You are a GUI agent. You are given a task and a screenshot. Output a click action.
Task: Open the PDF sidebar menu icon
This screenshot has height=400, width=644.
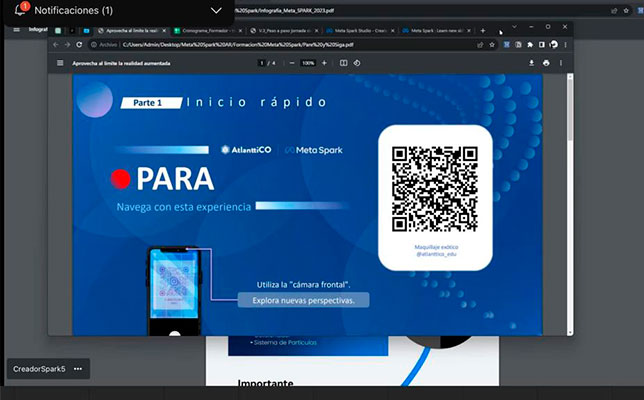pyautogui.click(x=62, y=62)
